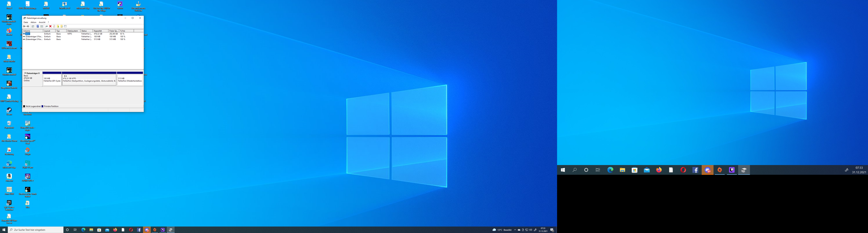Open the Aktion menu in Datenträgerverwaltung
This screenshot has height=233, width=868.
point(33,22)
